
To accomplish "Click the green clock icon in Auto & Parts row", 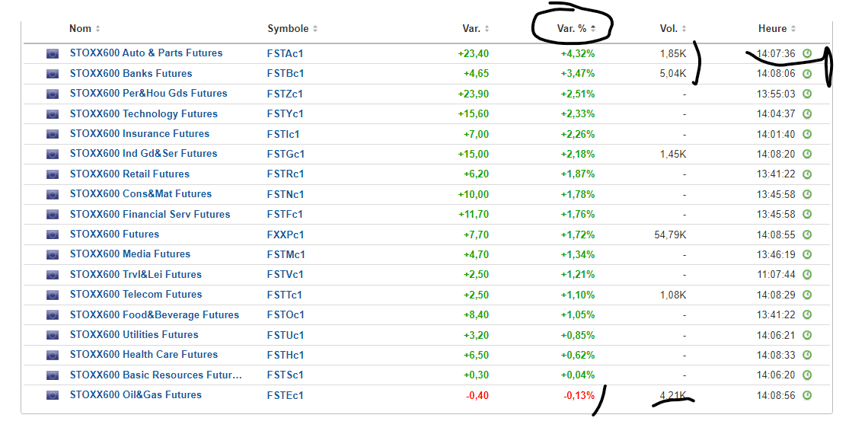I will pos(807,53).
